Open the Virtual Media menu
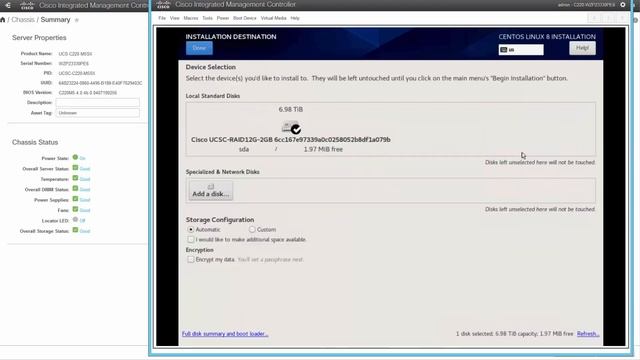This screenshot has height=360, width=640. coord(273,18)
